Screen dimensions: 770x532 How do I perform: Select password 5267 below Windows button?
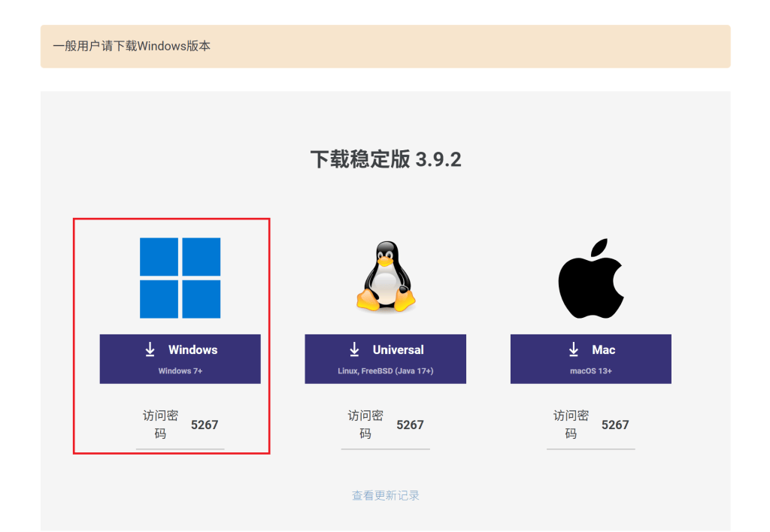tap(205, 425)
